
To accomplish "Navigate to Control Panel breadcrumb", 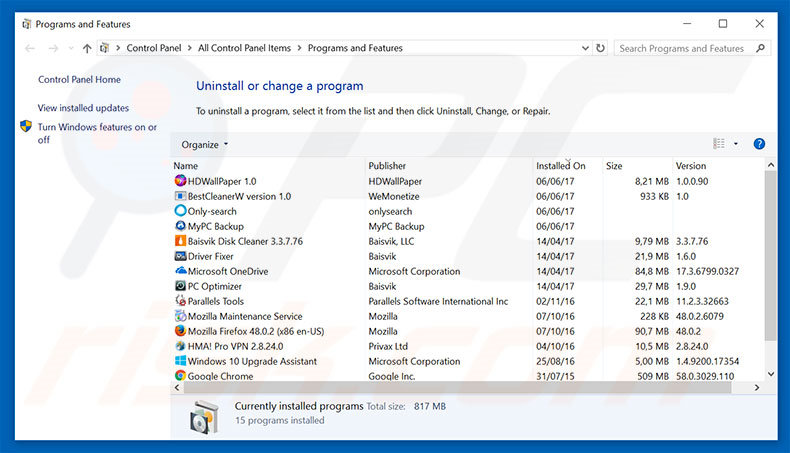I will click(154, 48).
